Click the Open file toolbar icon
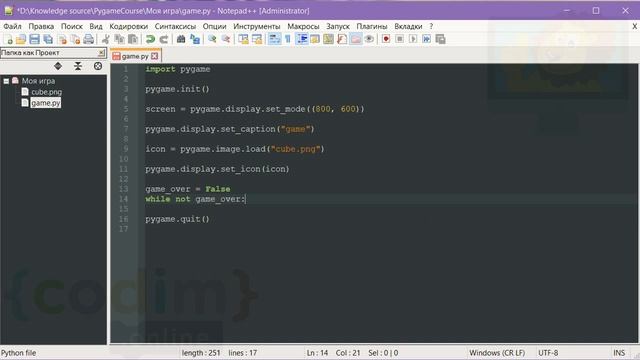The width and height of the screenshot is (640, 360). (21, 39)
